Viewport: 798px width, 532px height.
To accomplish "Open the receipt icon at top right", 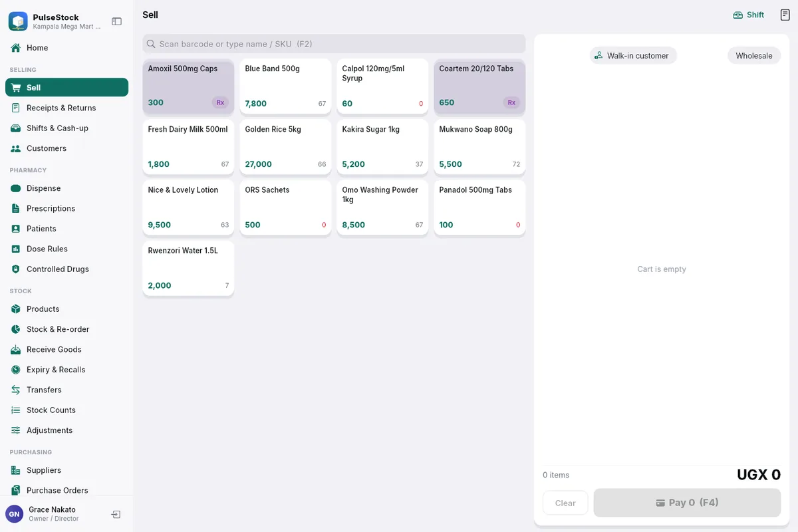I will click(785, 15).
